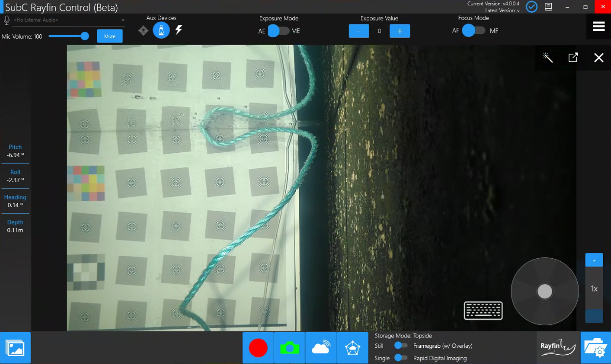Screen dimensions: 611x364
Task: Click the red record video button
Action: click(x=258, y=348)
